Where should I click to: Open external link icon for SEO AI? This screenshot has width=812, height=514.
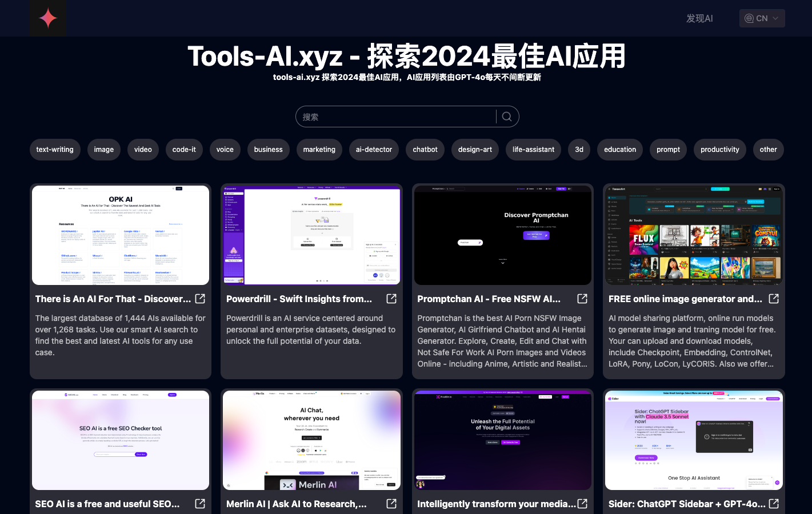[200, 504]
